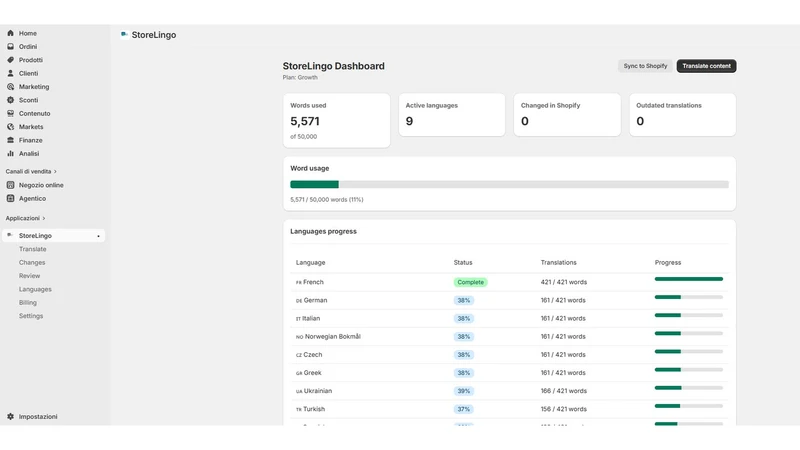800x450 pixels.
Task: Click the Impostazioni gear icon
Action: point(10,417)
